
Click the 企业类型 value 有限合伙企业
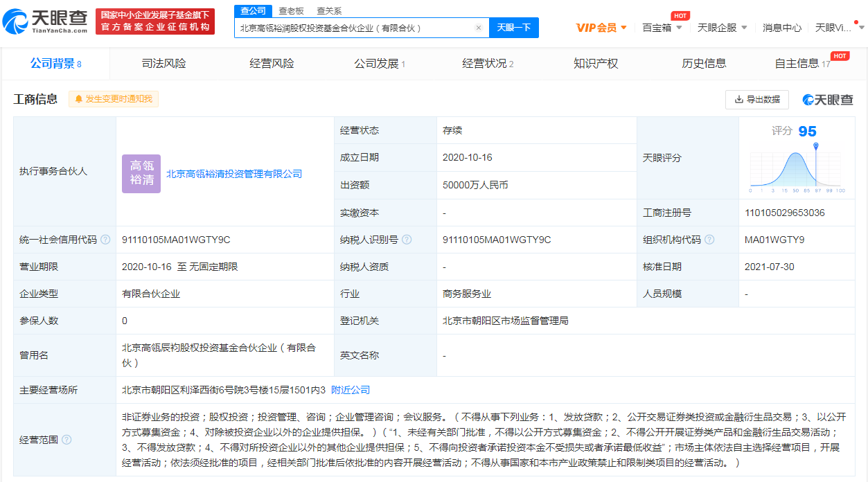point(151,294)
